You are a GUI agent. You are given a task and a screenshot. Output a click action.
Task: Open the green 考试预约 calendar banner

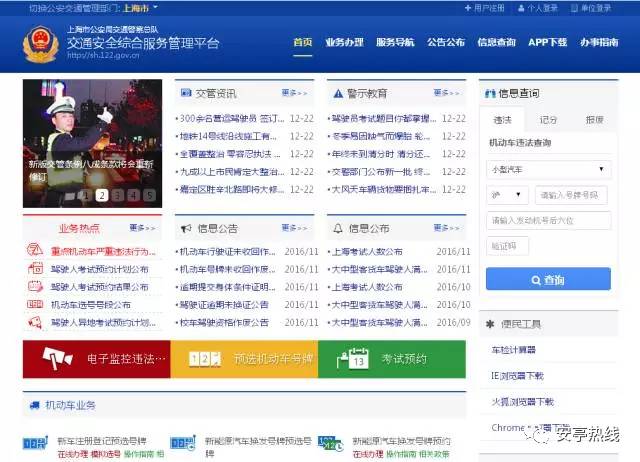click(392, 359)
